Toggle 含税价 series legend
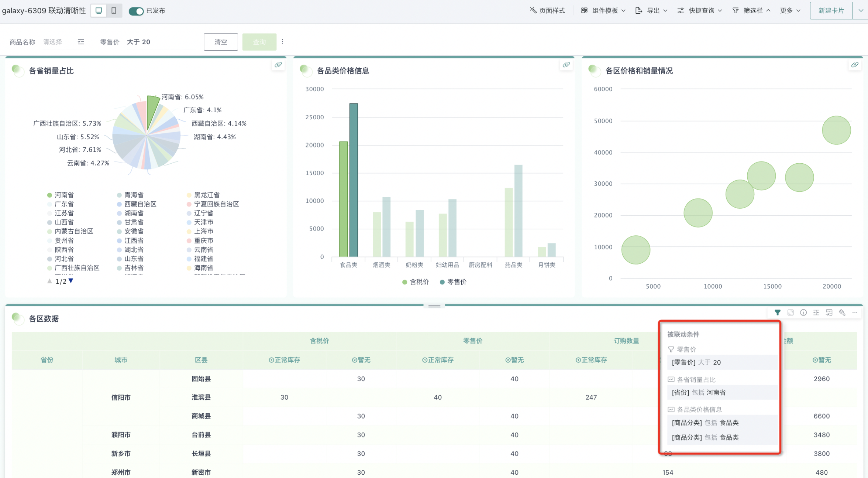 pos(416,282)
